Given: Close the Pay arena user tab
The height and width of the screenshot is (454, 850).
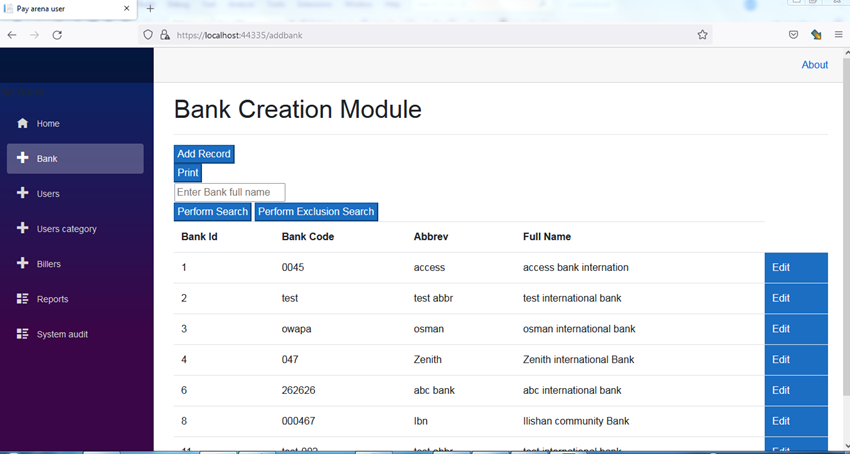Looking at the screenshot, I should (x=127, y=9).
